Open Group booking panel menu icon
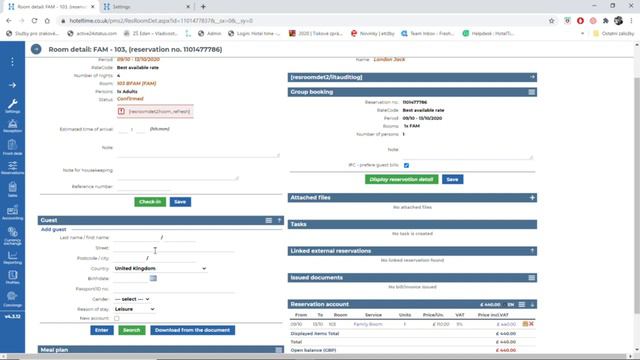The image size is (640, 360). (x=531, y=92)
